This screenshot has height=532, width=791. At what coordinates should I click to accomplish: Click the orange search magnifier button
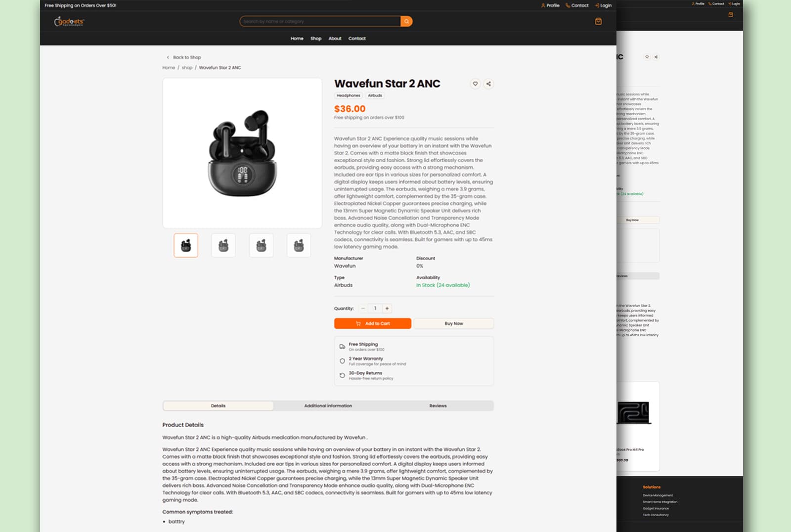click(406, 21)
